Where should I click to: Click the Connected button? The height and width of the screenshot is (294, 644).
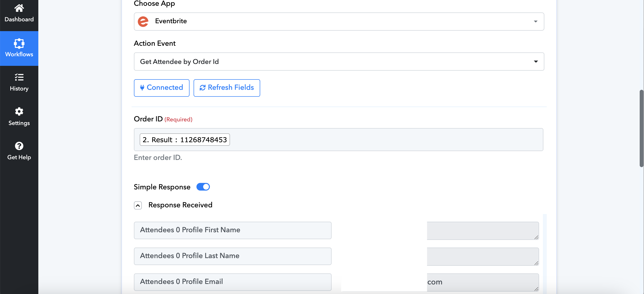(x=161, y=88)
